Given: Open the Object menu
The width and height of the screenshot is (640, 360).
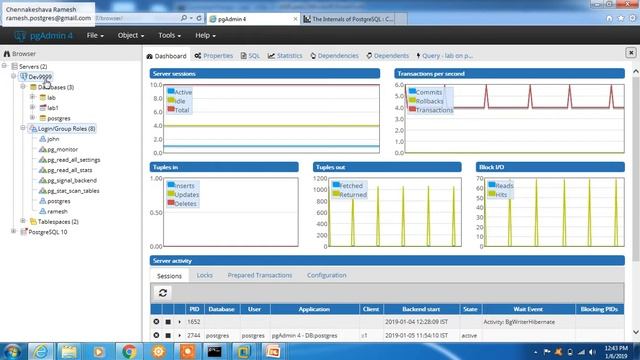Looking at the screenshot, I should tap(131, 36).
